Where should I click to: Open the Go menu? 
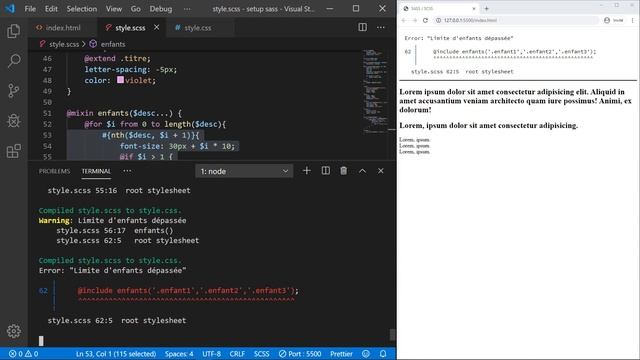[136, 9]
